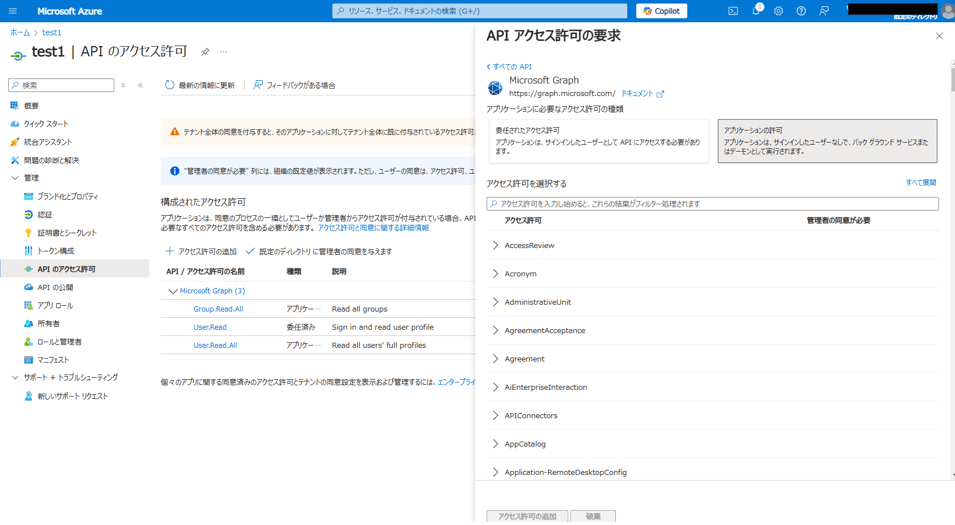Collapse the 管理 section in the sidebar

tap(15, 178)
